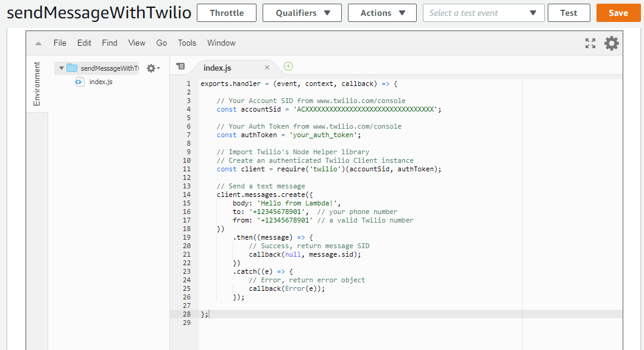
Task: Click exports.handler declaration line
Action: pyautogui.click(x=299, y=84)
